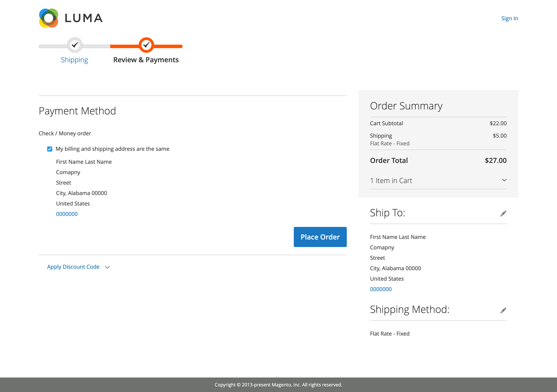Uncheck billing and shipping address are the same
The image size is (557, 392).
point(50,149)
